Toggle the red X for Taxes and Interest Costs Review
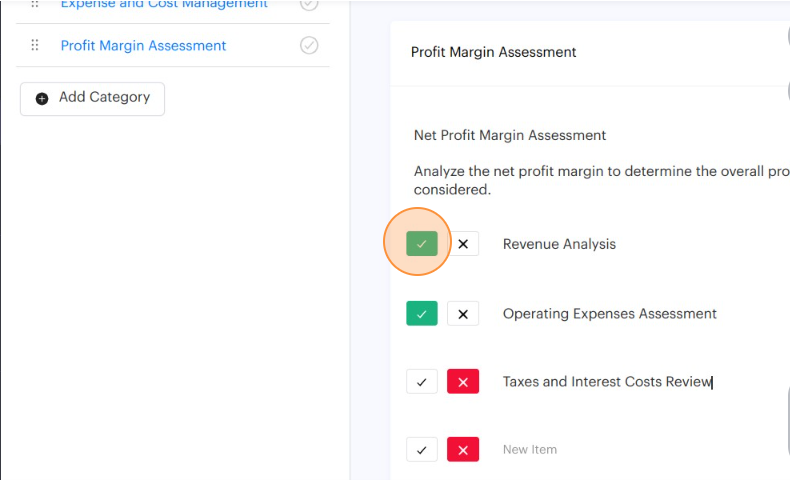 click(463, 382)
